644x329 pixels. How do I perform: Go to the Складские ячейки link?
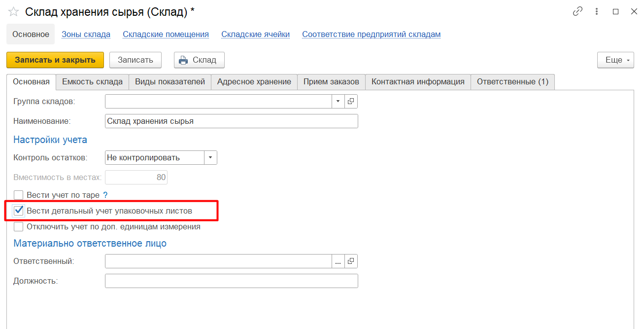pos(255,35)
